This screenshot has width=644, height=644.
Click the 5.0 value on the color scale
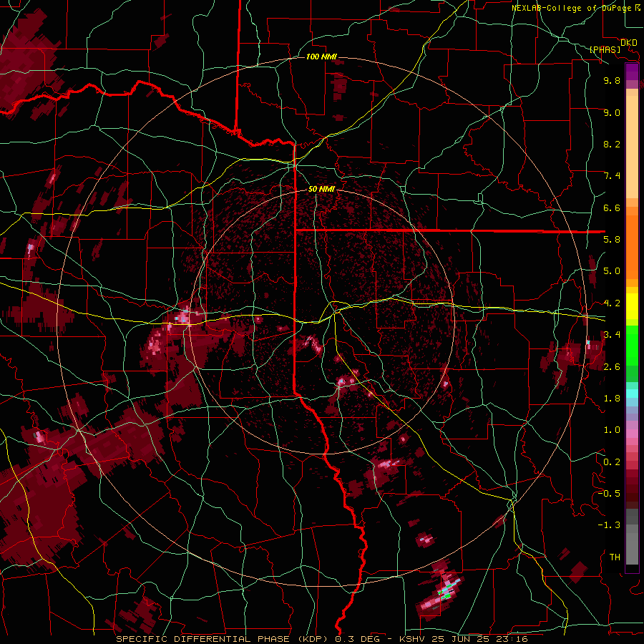(612, 271)
